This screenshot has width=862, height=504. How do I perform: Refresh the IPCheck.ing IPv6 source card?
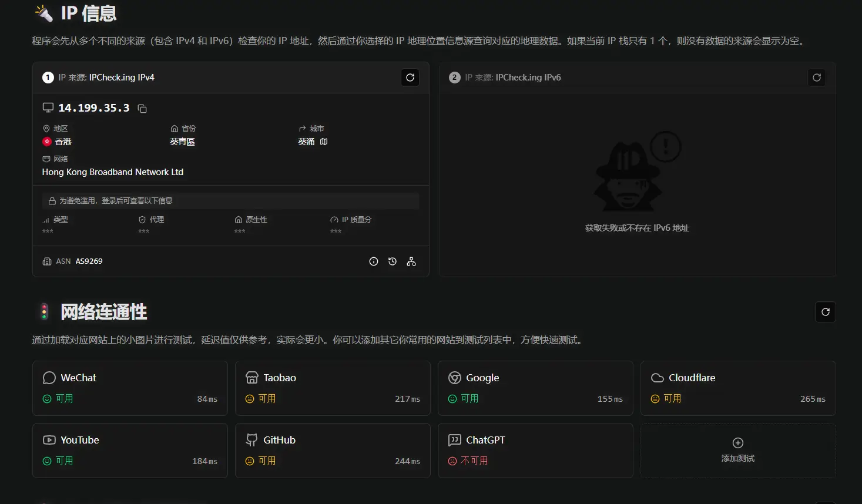coord(817,78)
